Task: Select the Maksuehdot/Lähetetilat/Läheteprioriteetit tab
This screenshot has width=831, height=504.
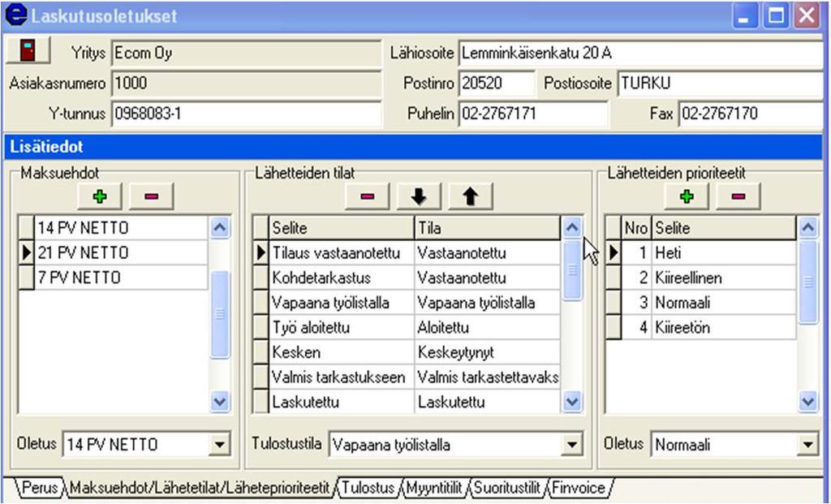Action: (x=200, y=488)
